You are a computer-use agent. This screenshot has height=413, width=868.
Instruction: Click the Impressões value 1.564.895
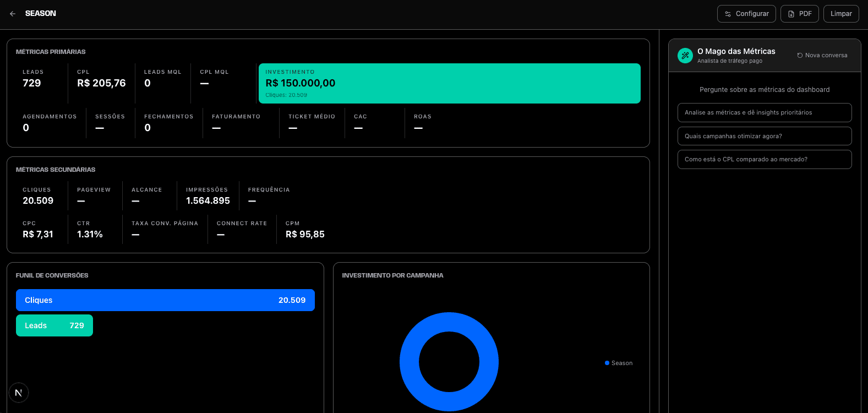pyautogui.click(x=208, y=201)
